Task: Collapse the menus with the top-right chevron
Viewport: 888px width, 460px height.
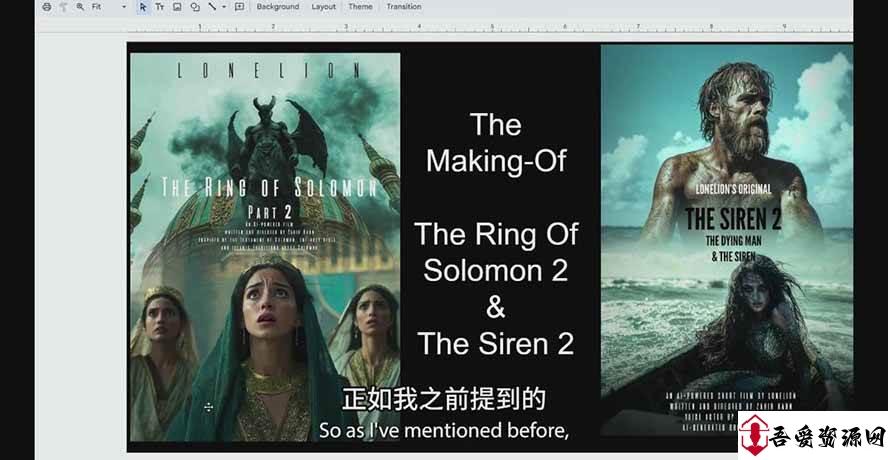Action: tap(837, 7)
